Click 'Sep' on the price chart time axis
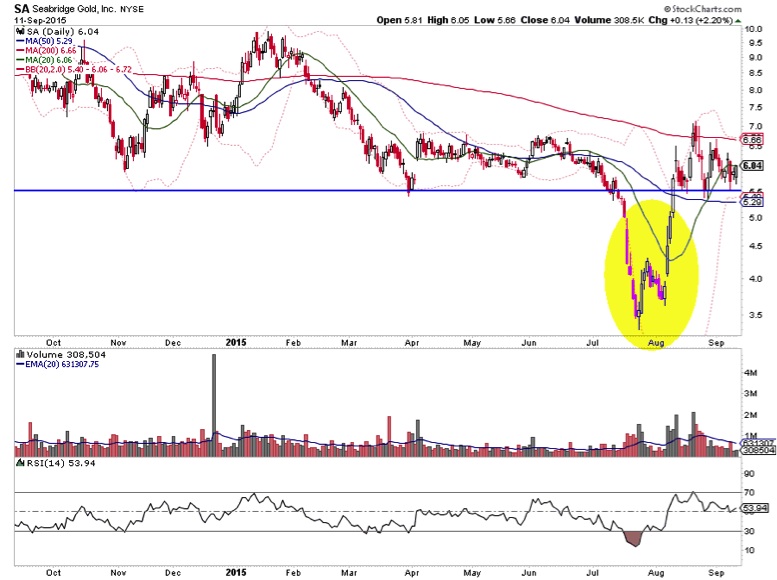 (717, 343)
